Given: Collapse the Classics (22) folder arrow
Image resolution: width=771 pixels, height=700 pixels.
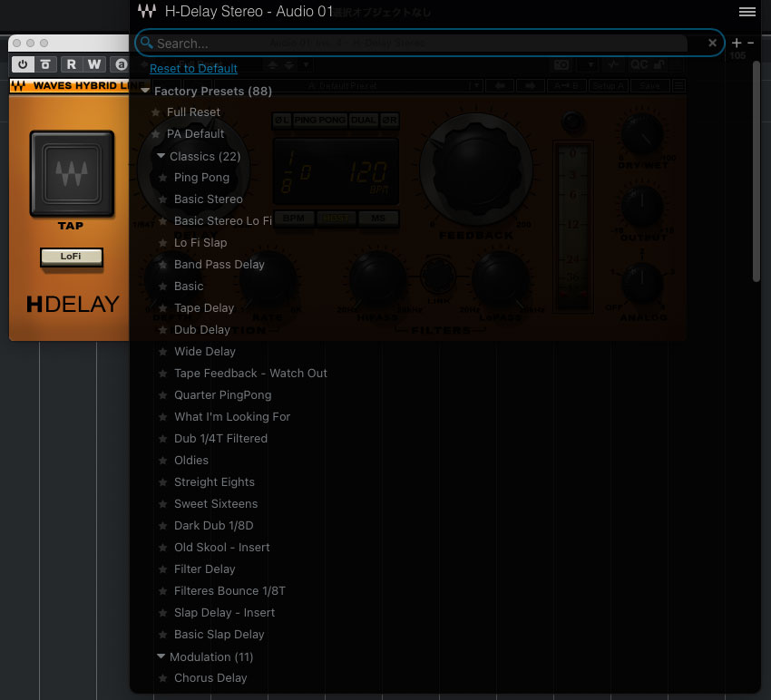Looking at the screenshot, I should pos(161,156).
